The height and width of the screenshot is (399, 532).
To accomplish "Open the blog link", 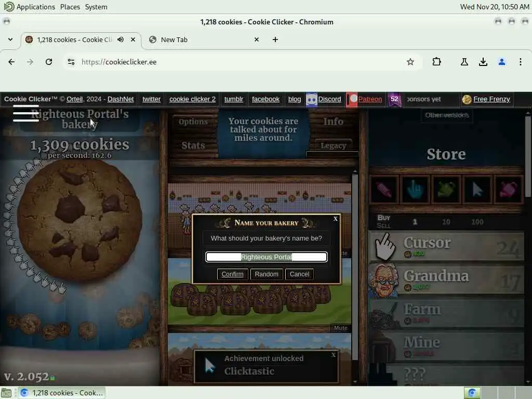I will pos(295,99).
